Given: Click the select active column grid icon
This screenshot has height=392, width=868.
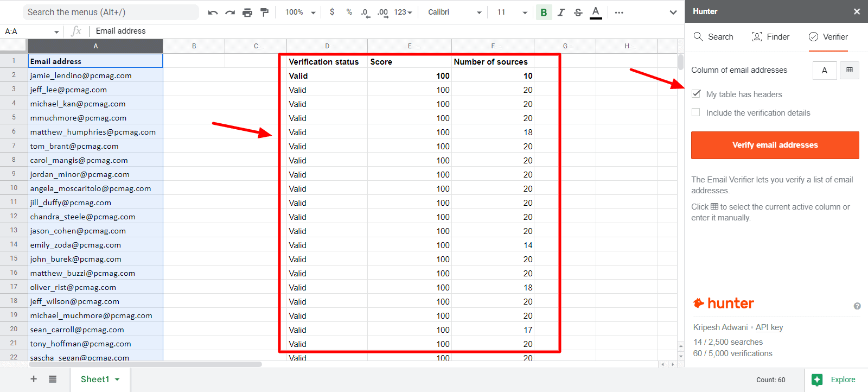Looking at the screenshot, I should (x=849, y=70).
